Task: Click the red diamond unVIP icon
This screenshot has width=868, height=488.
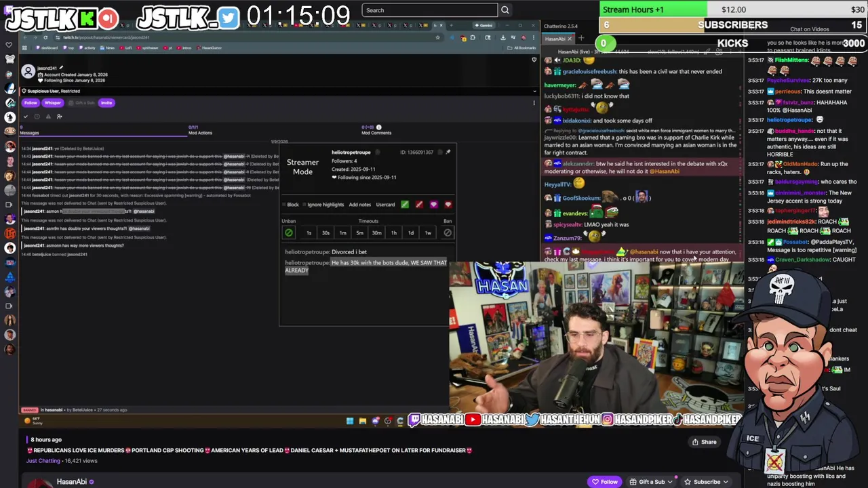Action: 448,204
